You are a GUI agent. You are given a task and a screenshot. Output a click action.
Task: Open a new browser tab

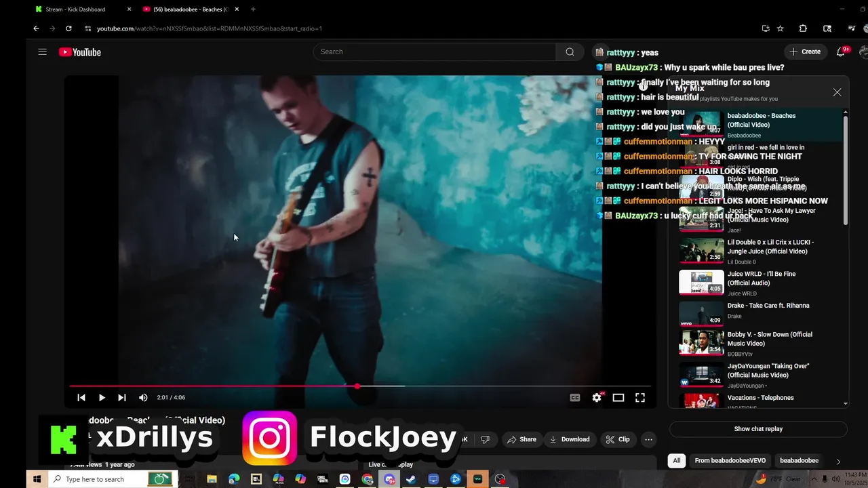pos(253,9)
